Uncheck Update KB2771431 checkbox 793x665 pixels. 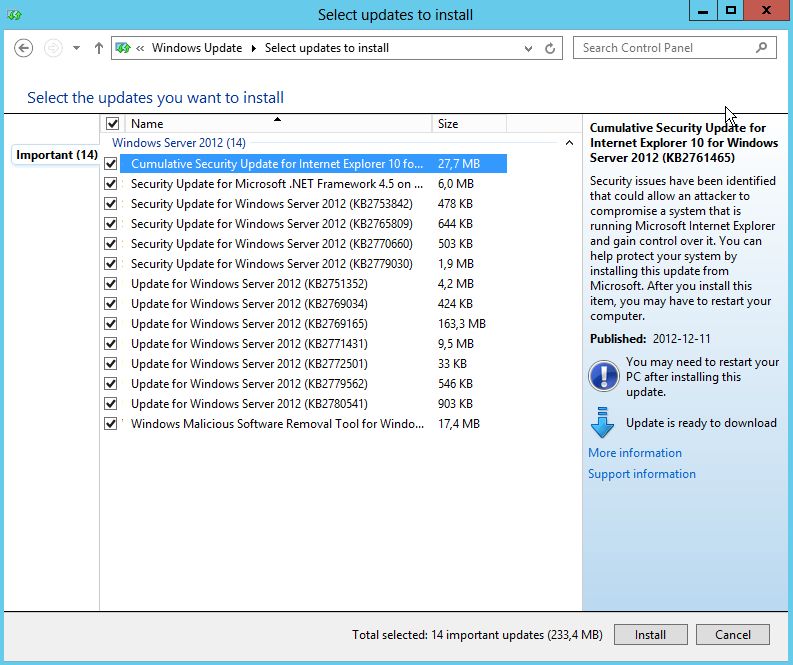pyautogui.click(x=110, y=344)
